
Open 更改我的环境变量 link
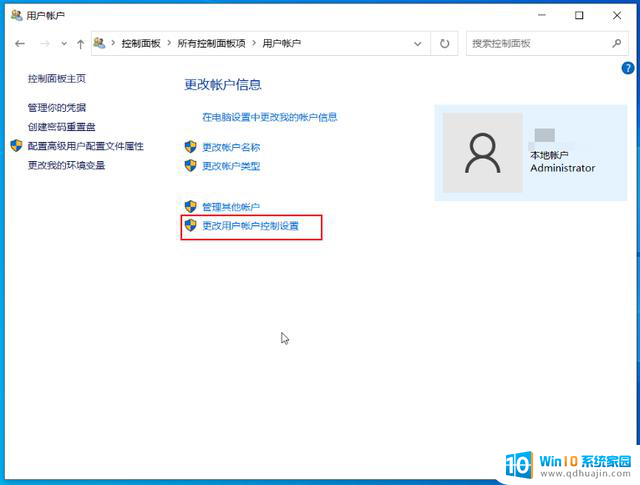pyautogui.click(x=67, y=165)
